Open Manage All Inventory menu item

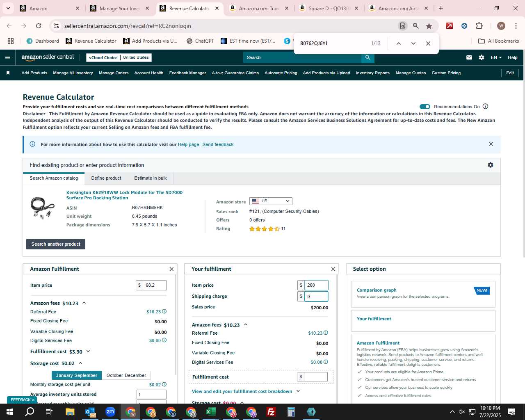(73, 73)
